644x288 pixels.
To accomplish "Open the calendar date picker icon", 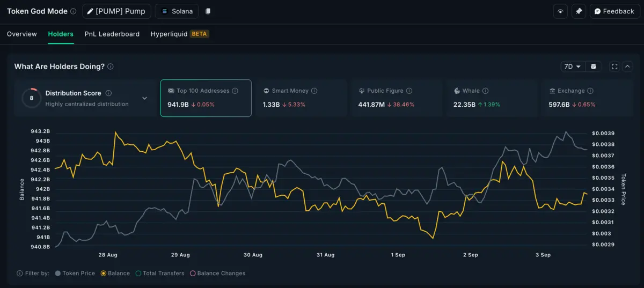I will (594, 67).
